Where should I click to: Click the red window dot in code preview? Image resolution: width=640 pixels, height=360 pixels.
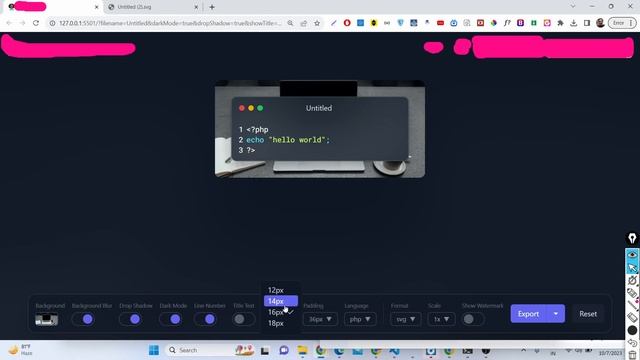(x=242, y=108)
